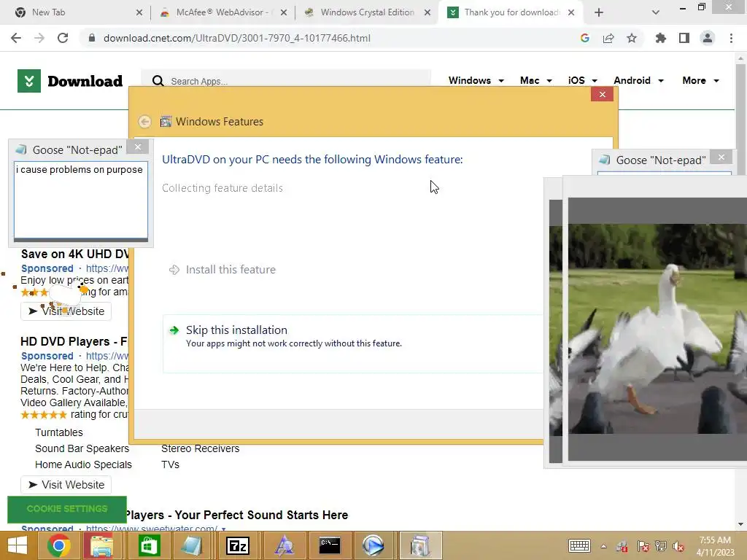Open Cookie Settings
Screen dimensions: 747x560
pyautogui.click(x=67, y=508)
